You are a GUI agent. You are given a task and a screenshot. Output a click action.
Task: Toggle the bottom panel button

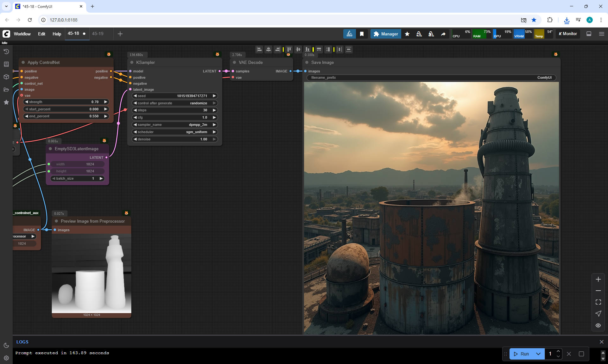tap(589, 34)
